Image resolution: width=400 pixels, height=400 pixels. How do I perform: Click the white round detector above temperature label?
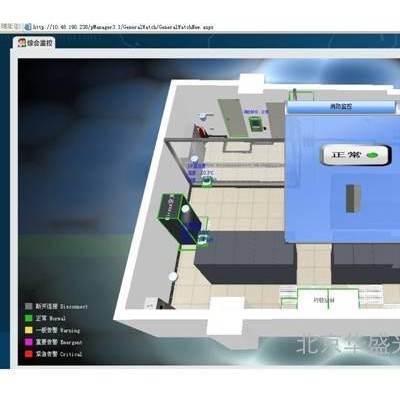194,158
